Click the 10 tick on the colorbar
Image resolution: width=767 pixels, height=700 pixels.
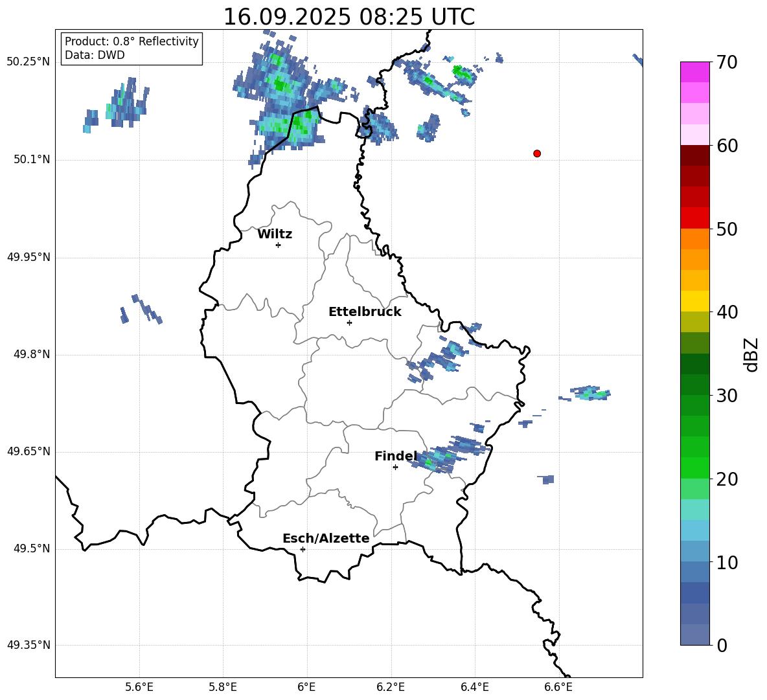tap(727, 563)
